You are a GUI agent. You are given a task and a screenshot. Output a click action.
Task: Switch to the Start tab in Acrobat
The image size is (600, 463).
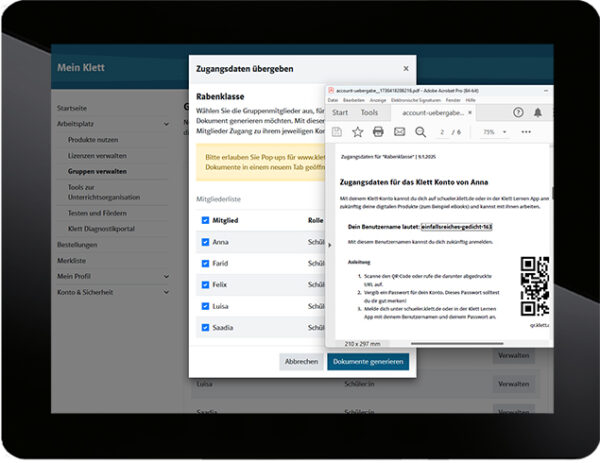[x=340, y=112]
